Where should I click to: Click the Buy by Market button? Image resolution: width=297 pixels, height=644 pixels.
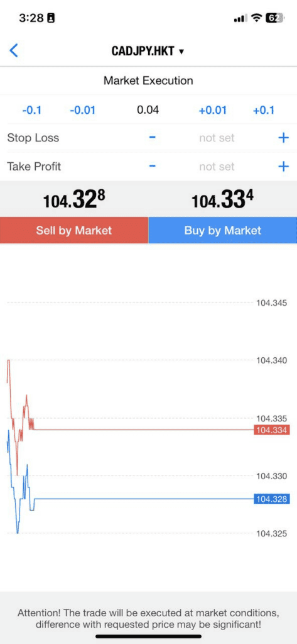[x=223, y=230]
